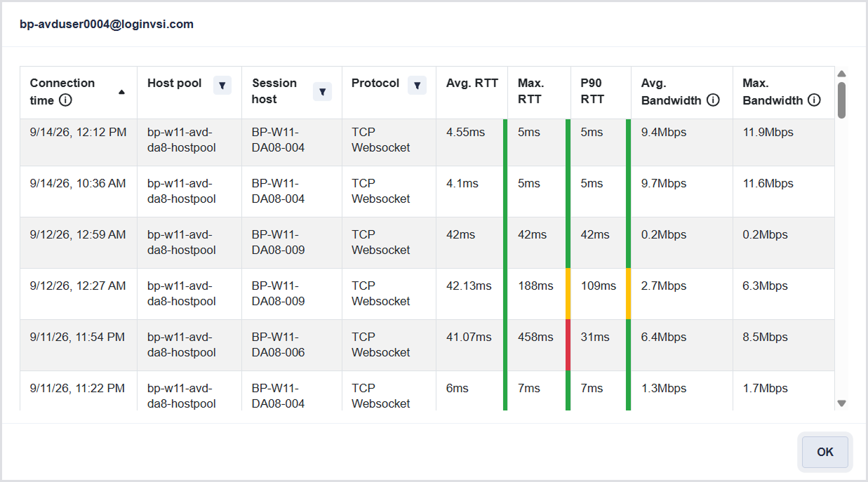Select the 9/14/26, 10:36 AM connection row
868x482 pixels.
[x=427, y=192]
